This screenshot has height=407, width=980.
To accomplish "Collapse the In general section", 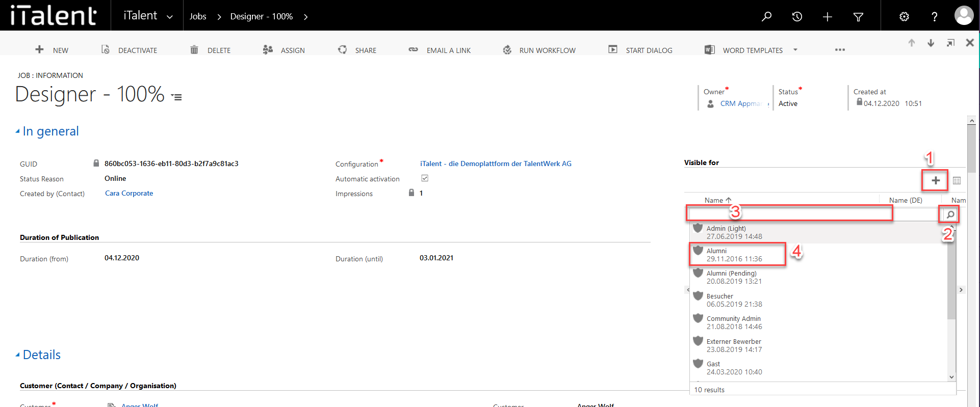I will point(18,131).
